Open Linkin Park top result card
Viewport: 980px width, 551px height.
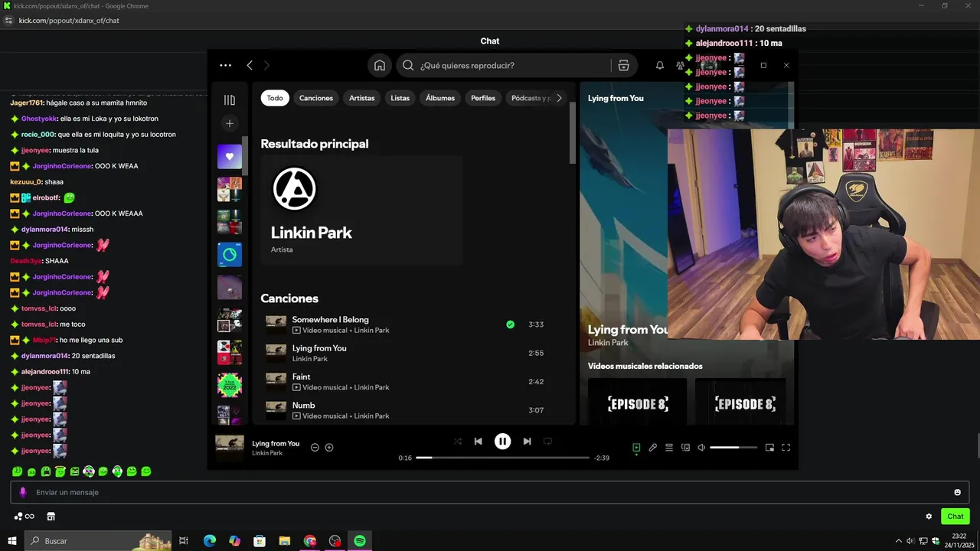362,210
